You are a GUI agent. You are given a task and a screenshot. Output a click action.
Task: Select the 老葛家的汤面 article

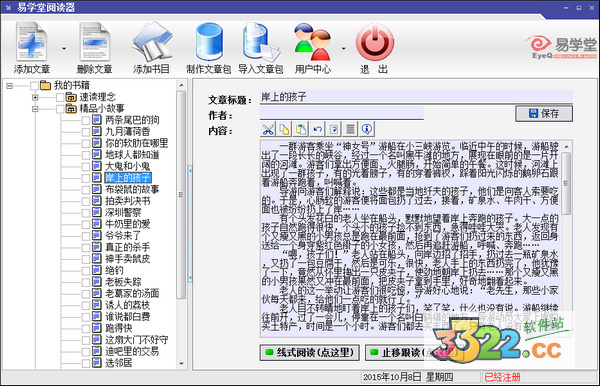(x=132, y=293)
